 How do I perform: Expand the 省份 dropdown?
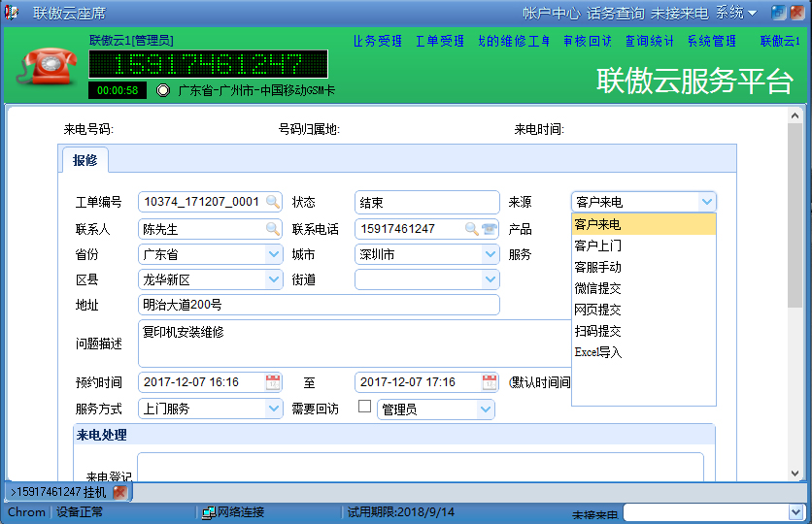(x=274, y=254)
